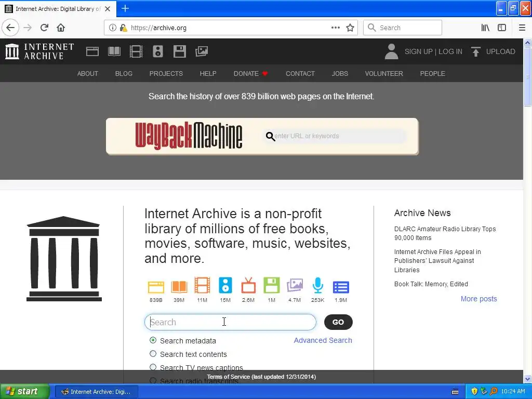Bookmark this page with star icon
This screenshot has width=532, height=399.
(350, 28)
